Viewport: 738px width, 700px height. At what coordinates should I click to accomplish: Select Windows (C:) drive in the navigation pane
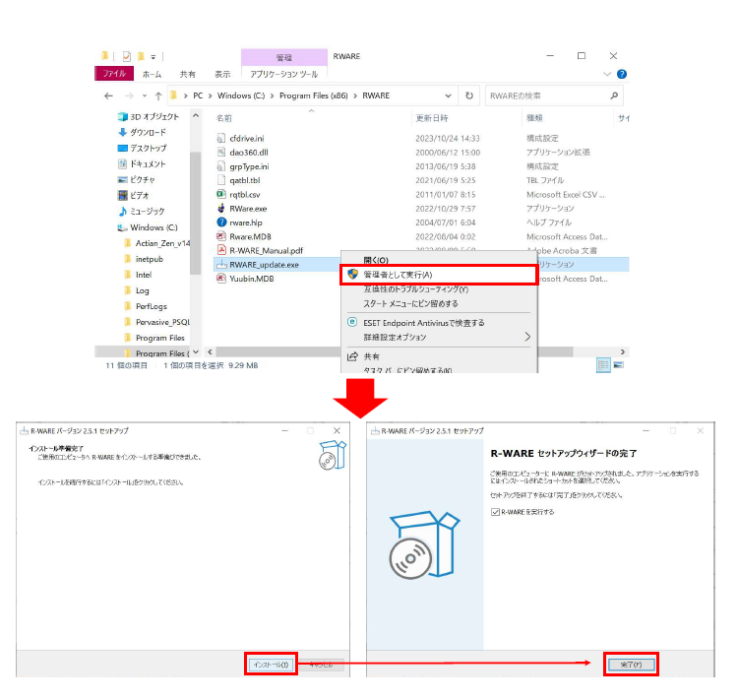point(148,227)
